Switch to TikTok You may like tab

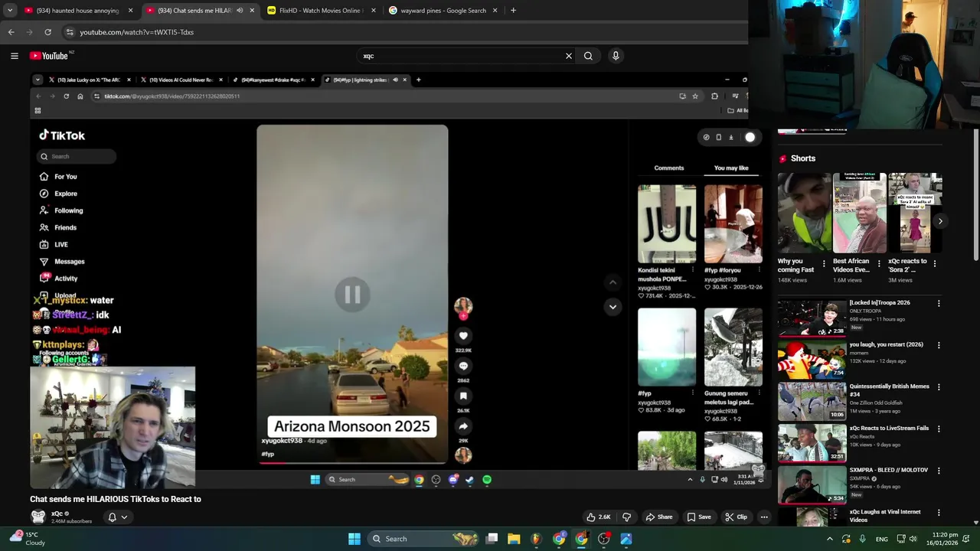tap(731, 168)
